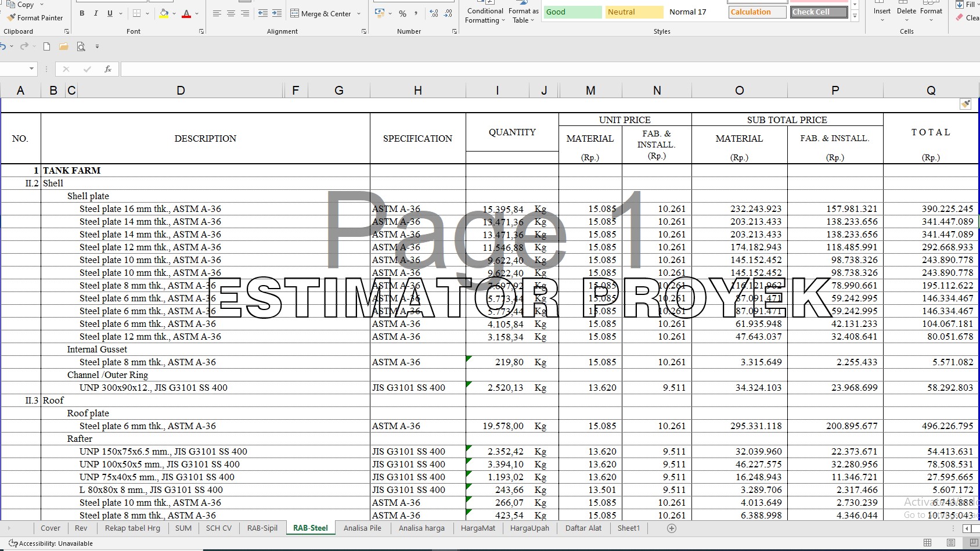Open the Rekap tabel Hrg sheet tab

coord(132,528)
